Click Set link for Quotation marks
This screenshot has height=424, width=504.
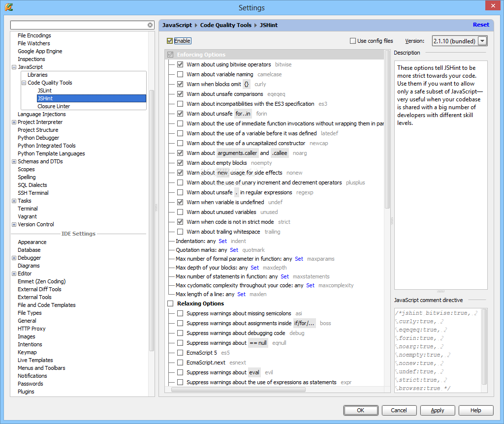pyautogui.click(x=234, y=250)
